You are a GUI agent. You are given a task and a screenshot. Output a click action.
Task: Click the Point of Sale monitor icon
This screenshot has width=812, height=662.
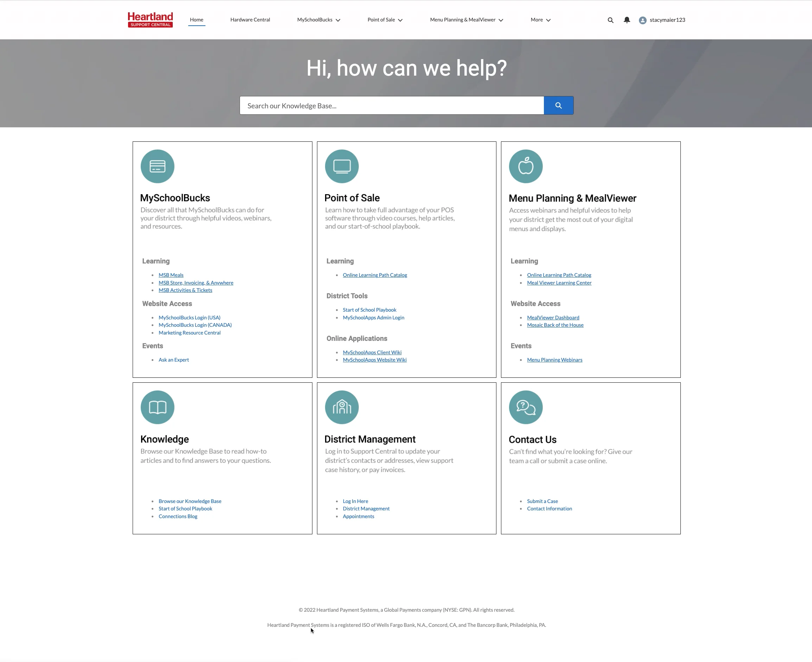(341, 166)
